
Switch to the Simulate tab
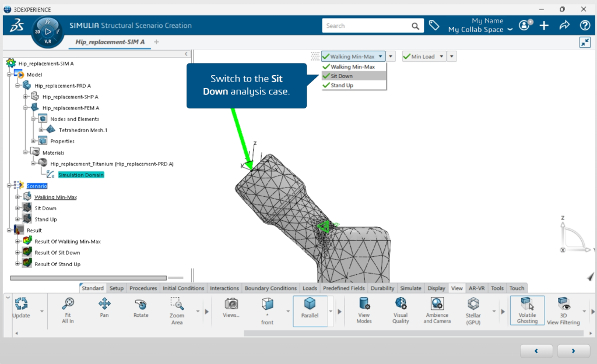tap(411, 288)
